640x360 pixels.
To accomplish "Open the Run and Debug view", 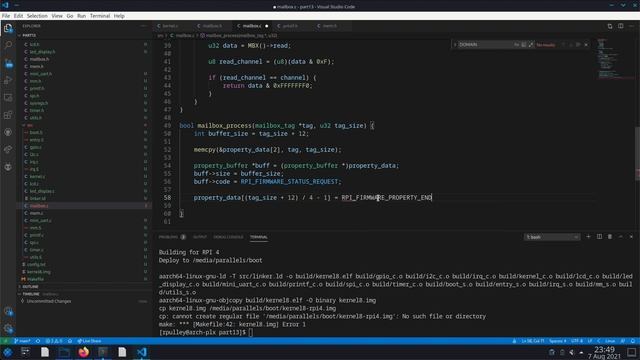I will (x=8, y=80).
